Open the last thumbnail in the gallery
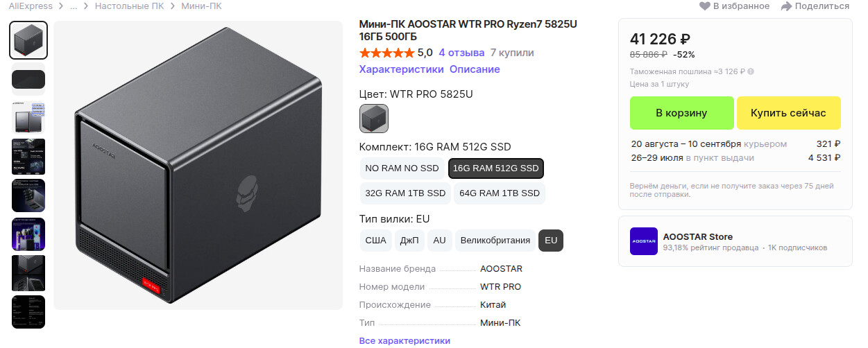 (x=28, y=312)
